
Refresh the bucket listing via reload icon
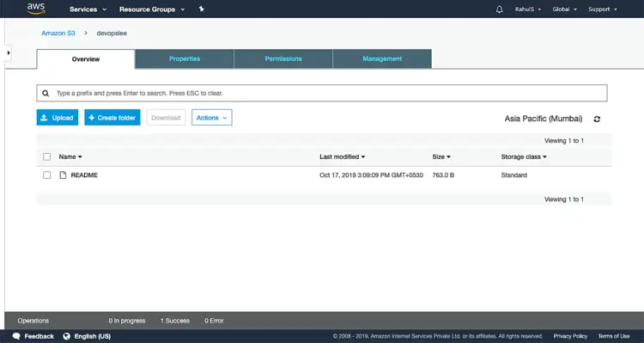tap(597, 119)
